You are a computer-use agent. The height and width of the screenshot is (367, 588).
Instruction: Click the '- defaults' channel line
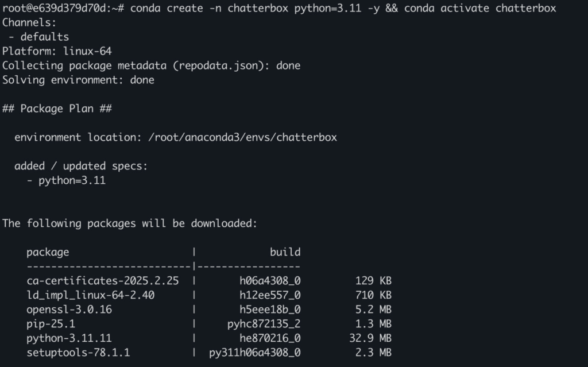(x=38, y=37)
